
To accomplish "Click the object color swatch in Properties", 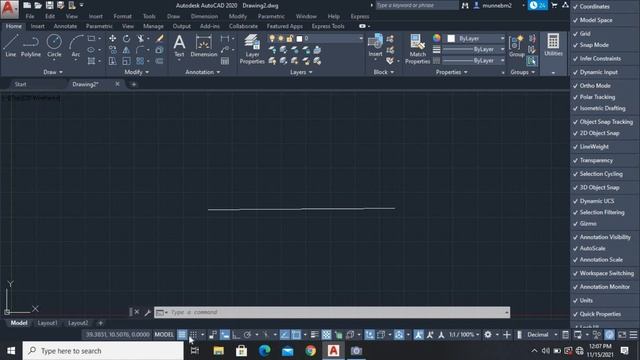I will pyautogui.click(x=451, y=38).
